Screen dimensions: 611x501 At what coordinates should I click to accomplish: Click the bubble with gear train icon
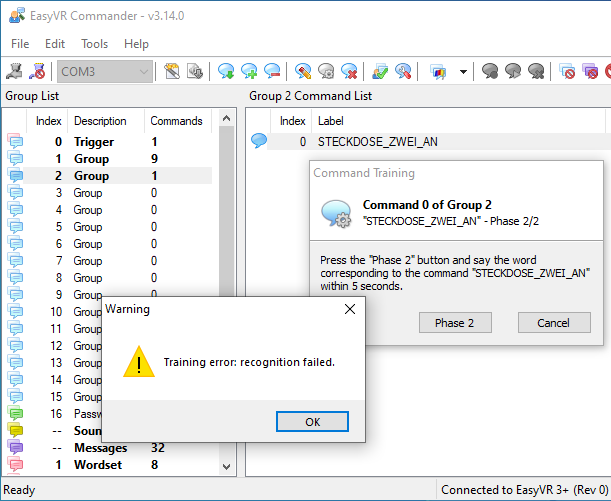click(327, 71)
